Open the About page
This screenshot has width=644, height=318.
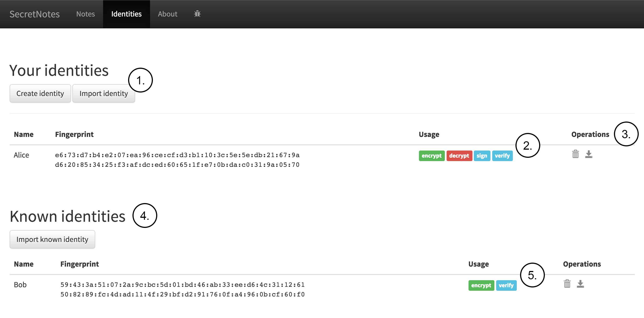(168, 14)
